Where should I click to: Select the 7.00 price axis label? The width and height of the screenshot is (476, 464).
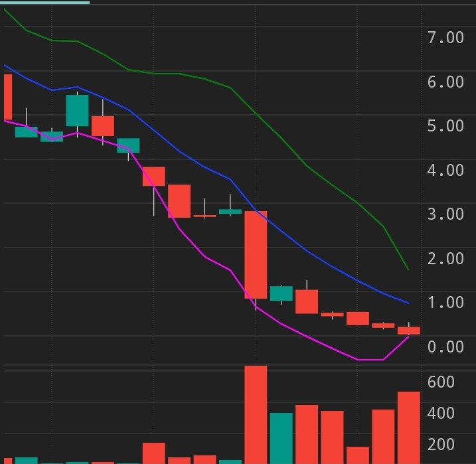[x=445, y=38]
